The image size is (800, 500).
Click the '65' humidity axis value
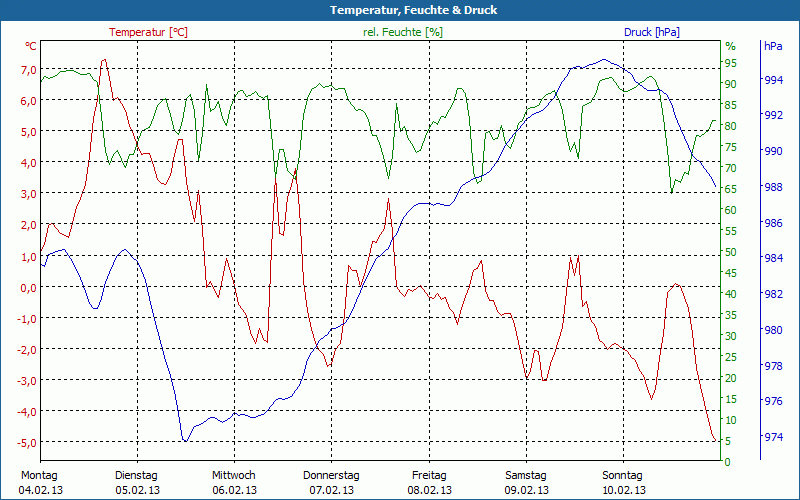731,189
